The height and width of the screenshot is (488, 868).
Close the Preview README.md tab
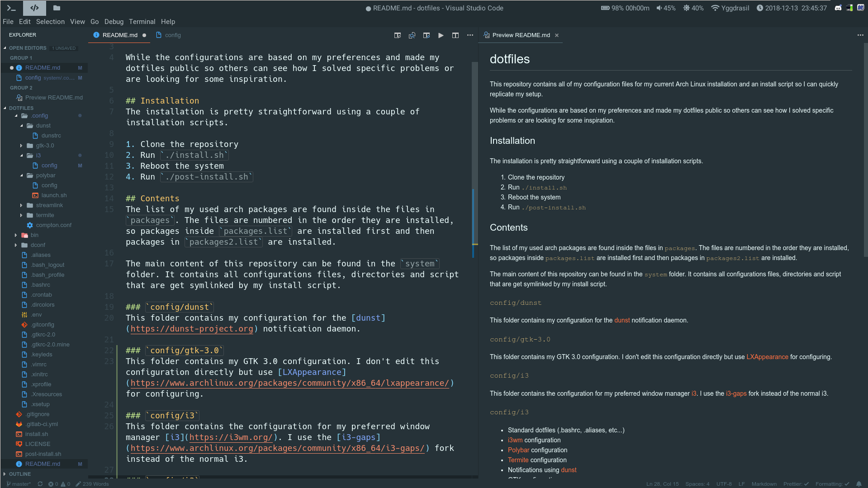point(557,35)
